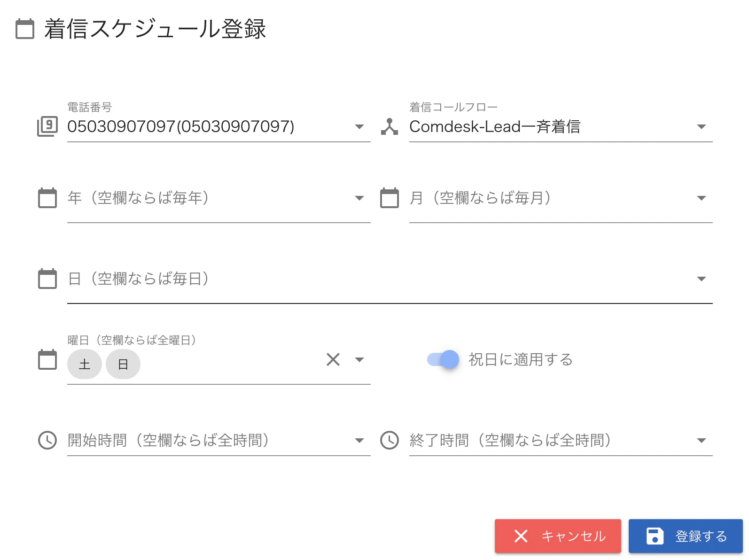The height and width of the screenshot is (560, 749).
Task: Click the 曜日（空欄ならば全曜日） label
Action: pos(132,340)
